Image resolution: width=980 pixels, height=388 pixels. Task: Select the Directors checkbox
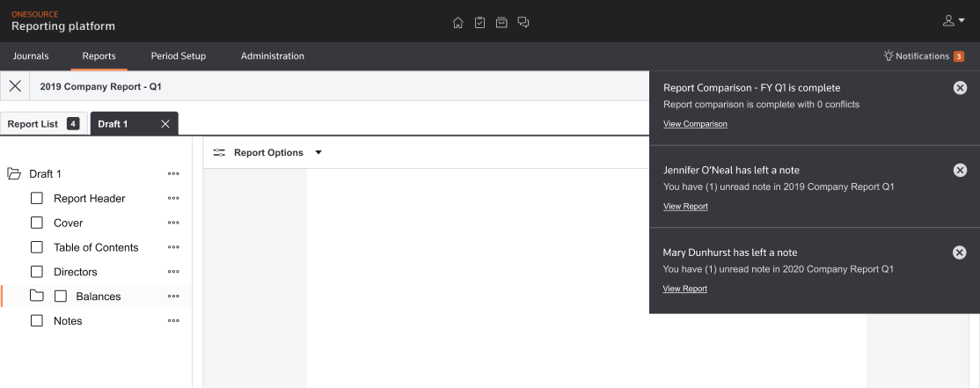[37, 272]
